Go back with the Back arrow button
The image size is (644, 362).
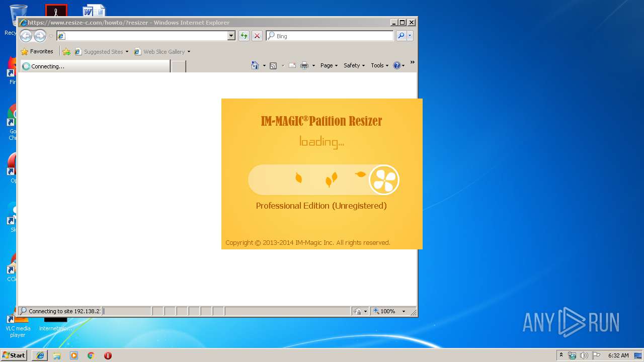(26, 36)
